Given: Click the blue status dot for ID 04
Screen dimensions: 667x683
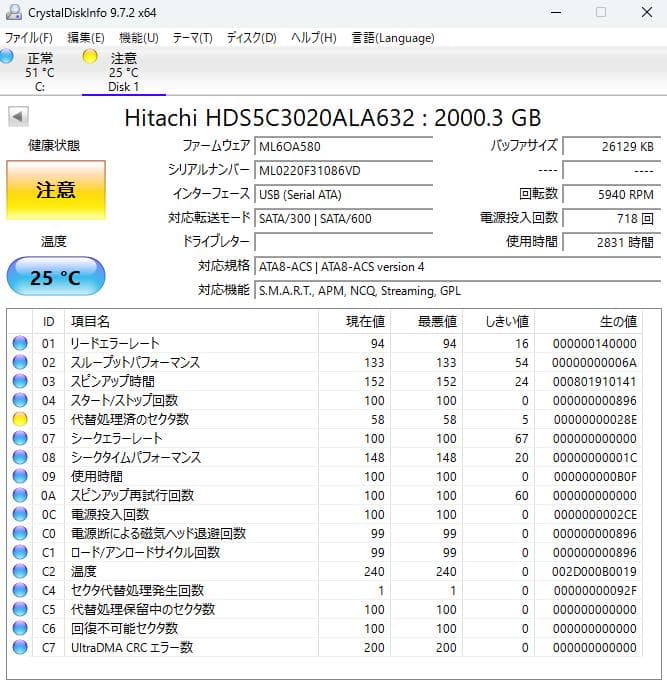Looking at the screenshot, I should click(20, 400).
